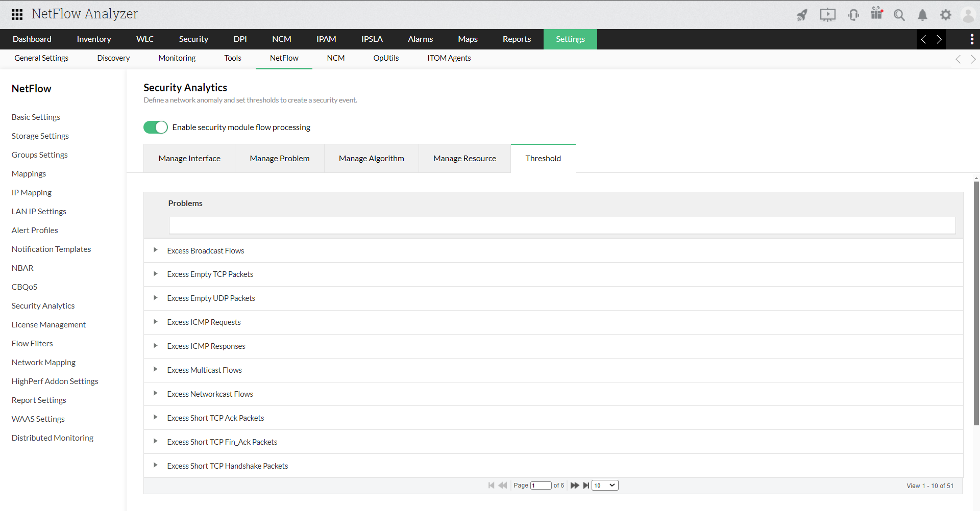980x511 pixels.
Task: Go to previous page of problems table
Action: coord(503,486)
